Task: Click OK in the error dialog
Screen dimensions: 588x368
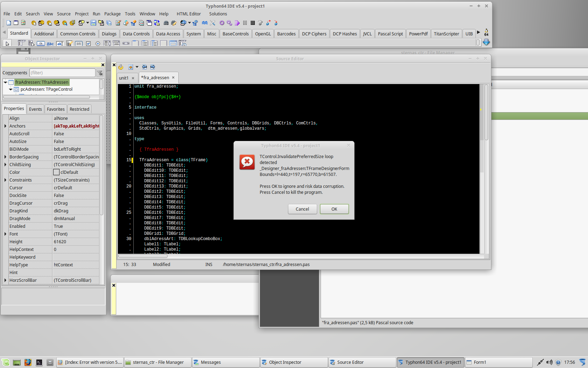Action: [x=334, y=209]
